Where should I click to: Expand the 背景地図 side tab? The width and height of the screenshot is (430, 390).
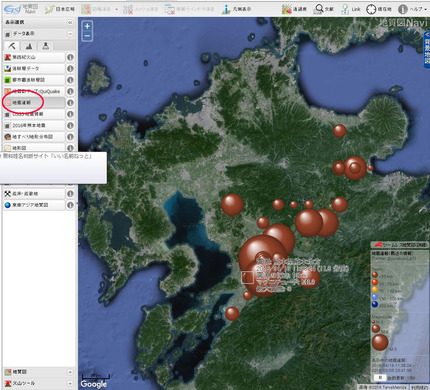coord(427,50)
